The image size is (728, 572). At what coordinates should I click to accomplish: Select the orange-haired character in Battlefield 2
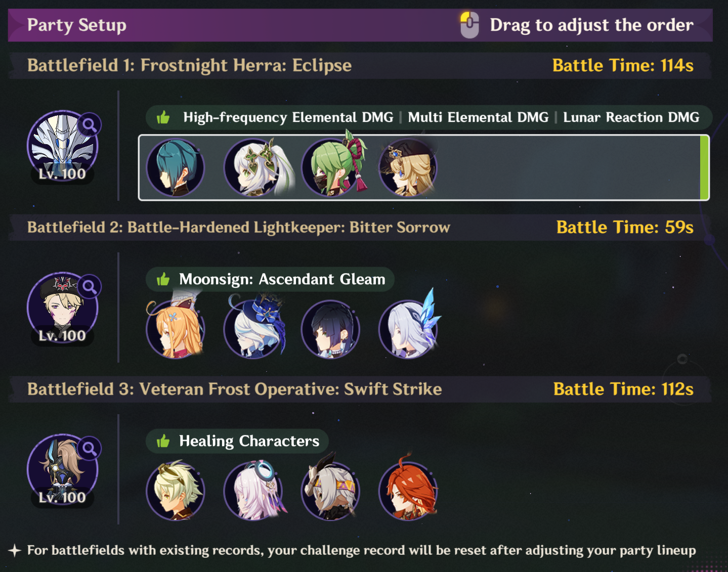click(x=175, y=329)
